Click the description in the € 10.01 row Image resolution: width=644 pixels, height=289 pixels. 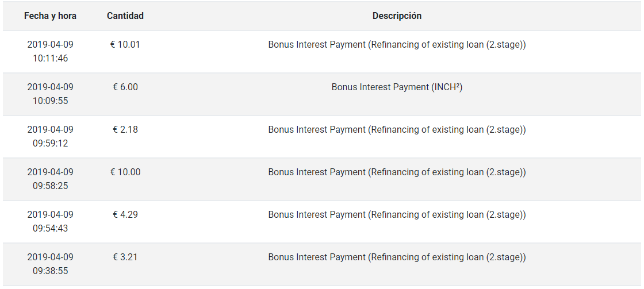(x=397, y=44)
